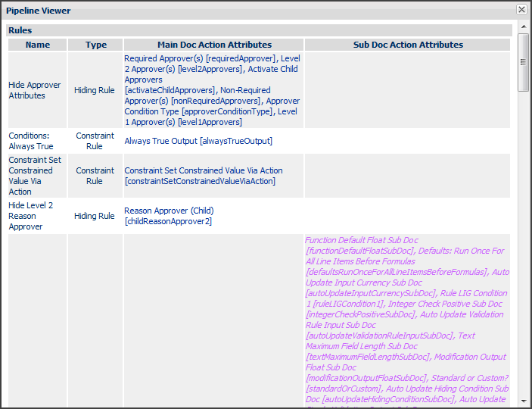Click Hiding Rule type for Hide Level 2 row
The height and width of the screenshot is (409, 532).
pyautogui.click(x=95, y=216)
